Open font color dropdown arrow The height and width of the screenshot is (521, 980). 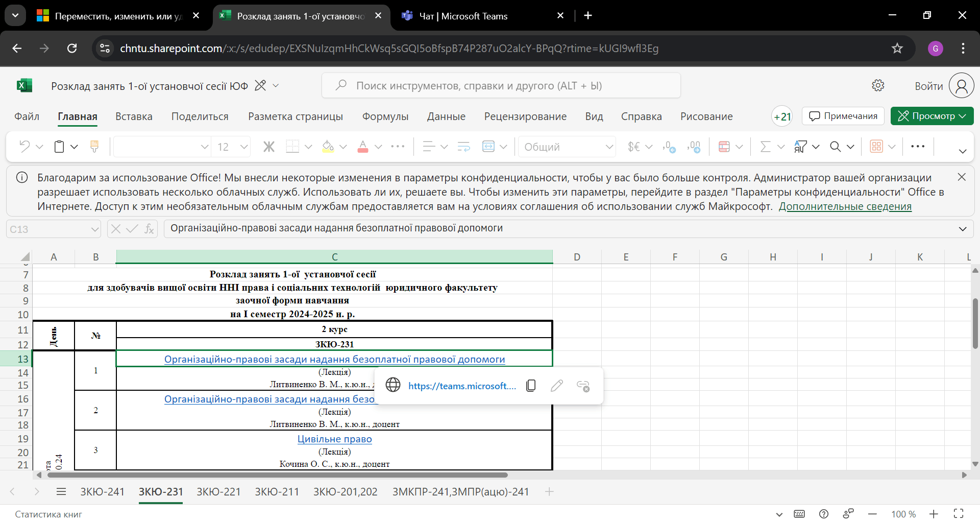[378, 147]
